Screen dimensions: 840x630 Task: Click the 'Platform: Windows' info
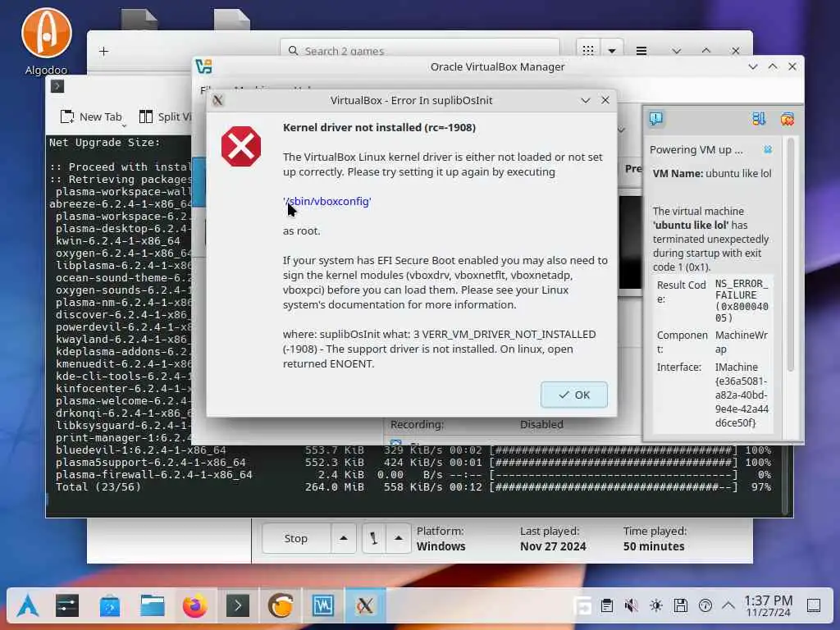coord(441,538)
